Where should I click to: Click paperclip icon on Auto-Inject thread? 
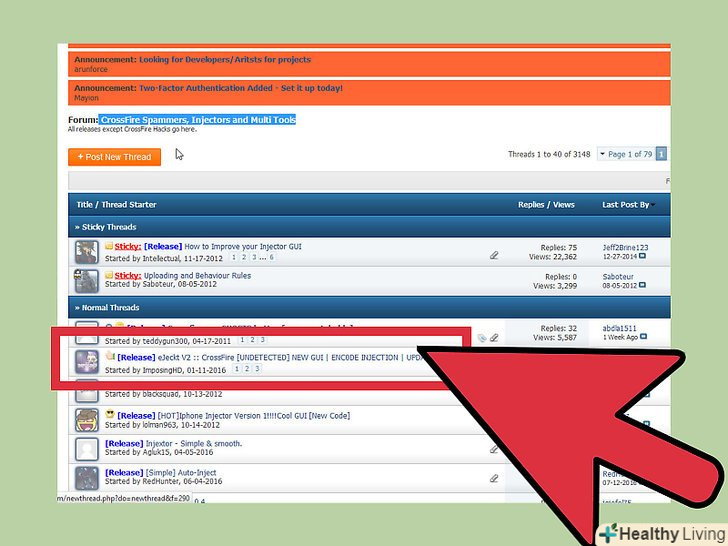pyautogui.click(x=494, y=478)
